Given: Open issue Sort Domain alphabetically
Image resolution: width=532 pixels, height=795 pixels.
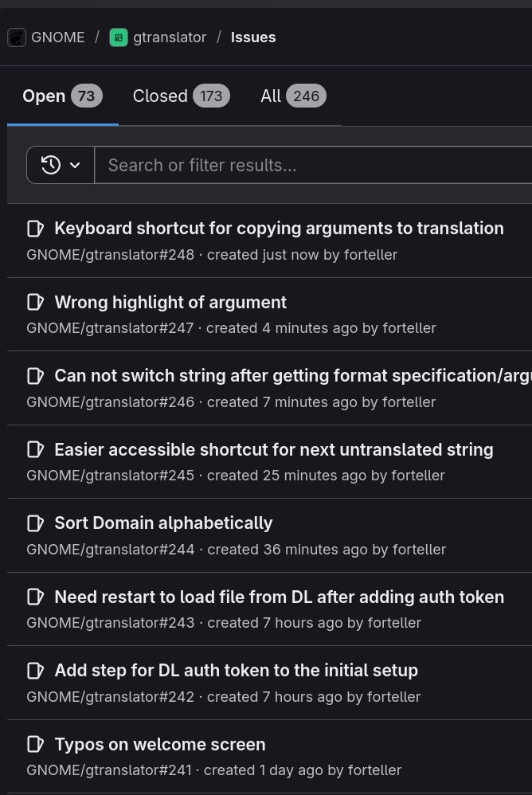Looking at the screenshot, I should point(163,523).
